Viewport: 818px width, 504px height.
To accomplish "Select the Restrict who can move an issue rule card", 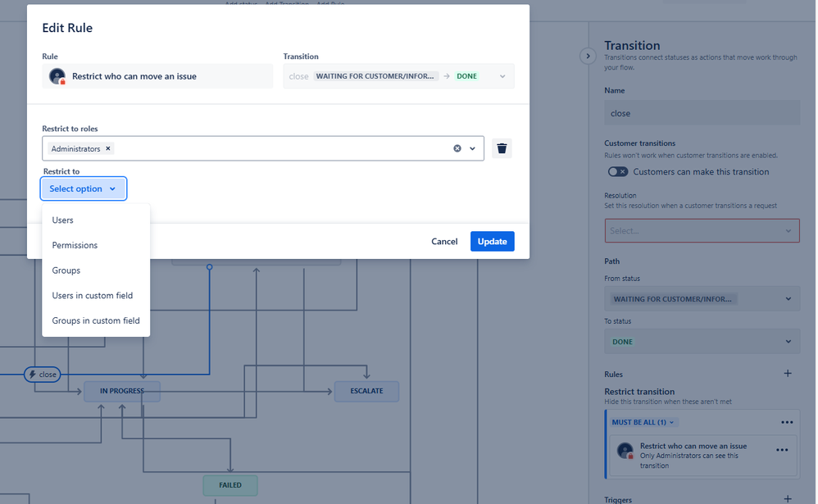I will point(703,456).
